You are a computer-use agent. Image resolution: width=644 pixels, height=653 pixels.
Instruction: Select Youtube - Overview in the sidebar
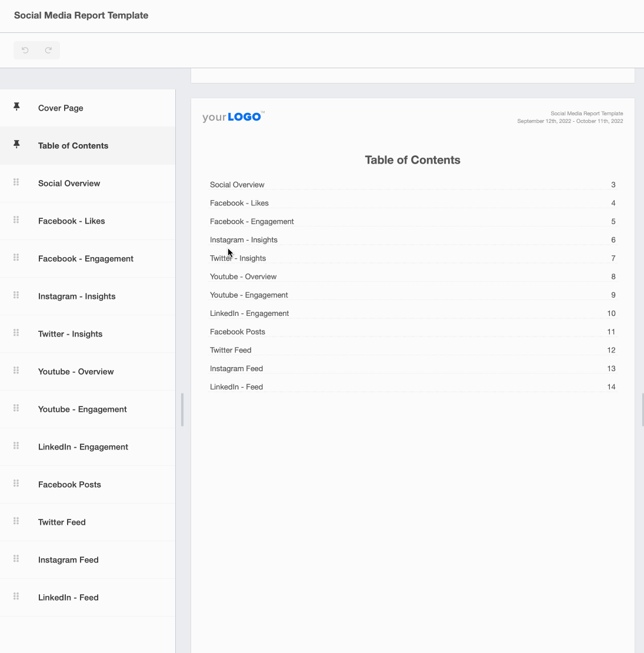click(76, 371)
